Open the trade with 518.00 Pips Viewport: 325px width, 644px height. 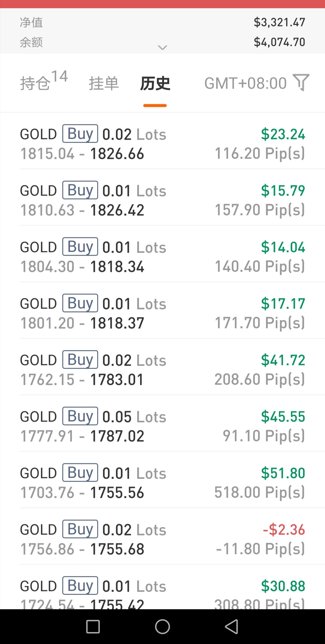point(162,483)
